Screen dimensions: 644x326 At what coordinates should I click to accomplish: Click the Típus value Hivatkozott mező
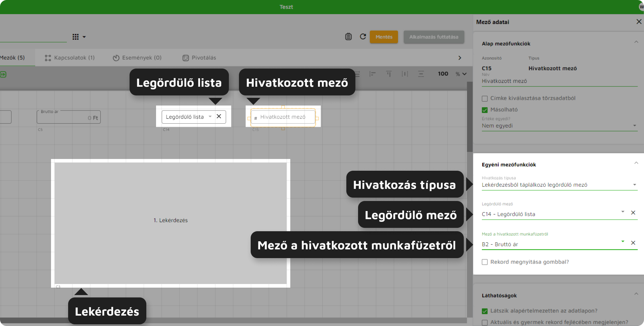coord(552,68)
